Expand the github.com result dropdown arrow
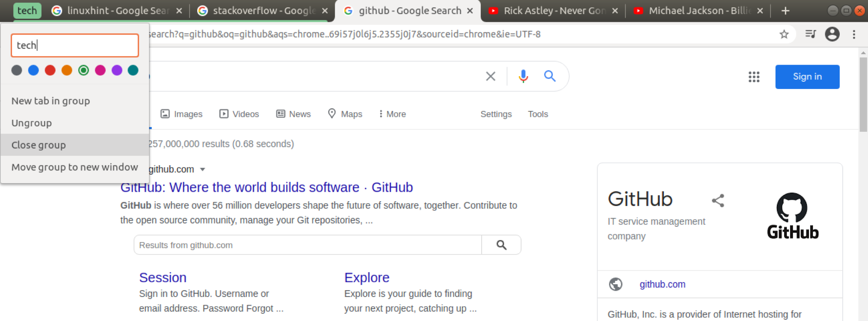This screenshot has height=321, width=868. (203, 169)
